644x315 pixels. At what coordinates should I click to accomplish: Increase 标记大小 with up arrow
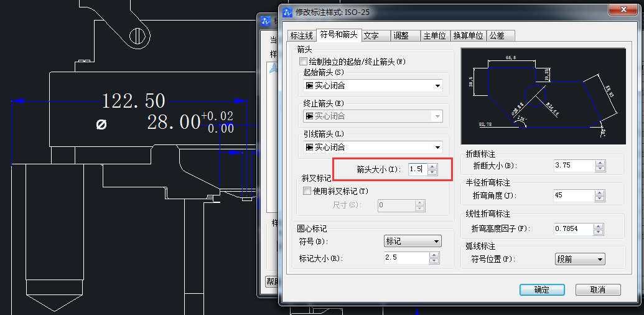tap(434, 255)
